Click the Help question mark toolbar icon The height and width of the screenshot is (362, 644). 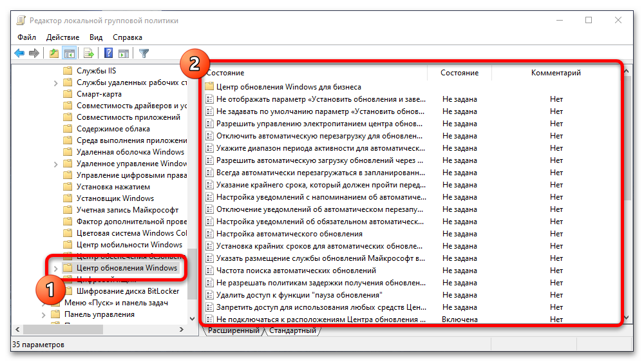[108, 53]
